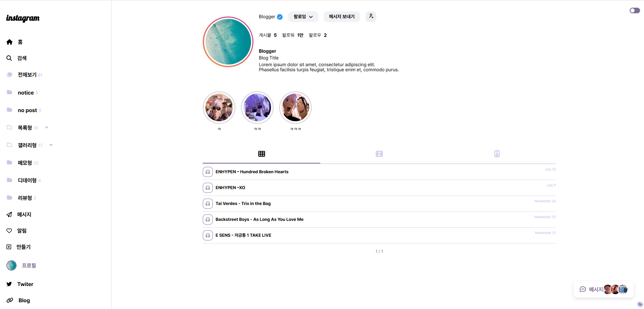Click the November 26 post date
The image size is (644, 309).
pos(545,201)
